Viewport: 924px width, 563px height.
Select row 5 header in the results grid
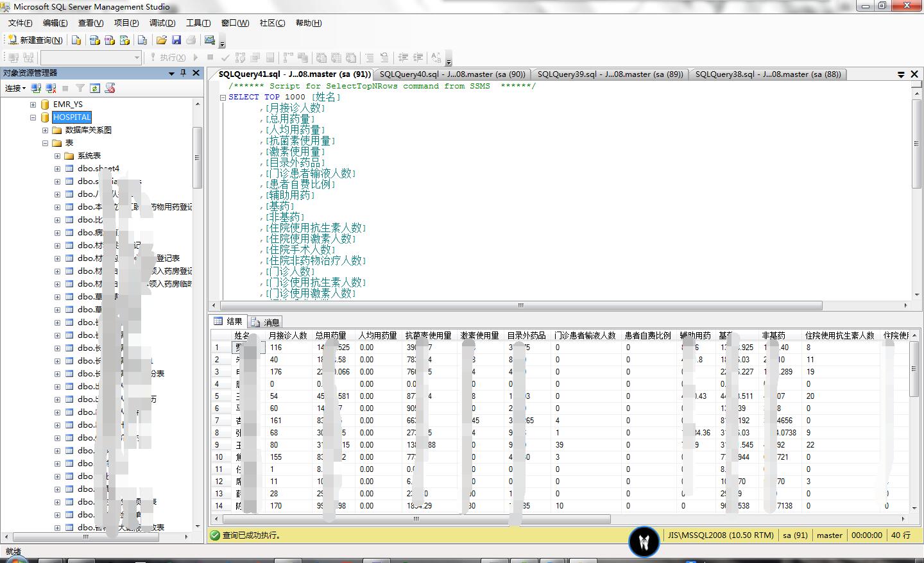click(221, 396)
